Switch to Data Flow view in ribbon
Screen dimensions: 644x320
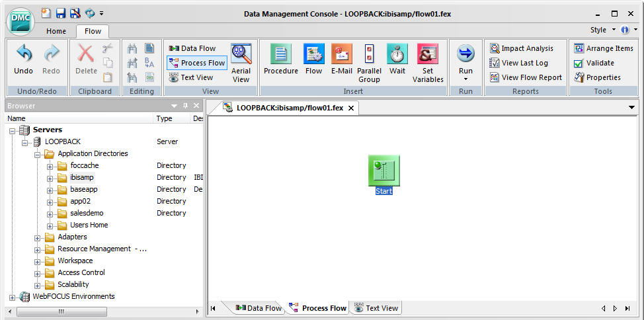(x=192, y=48)
